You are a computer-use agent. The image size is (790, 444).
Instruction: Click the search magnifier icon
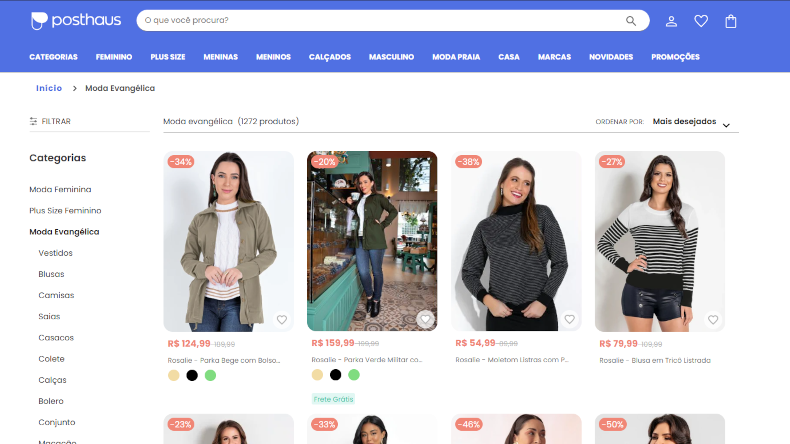pos(631,21)
